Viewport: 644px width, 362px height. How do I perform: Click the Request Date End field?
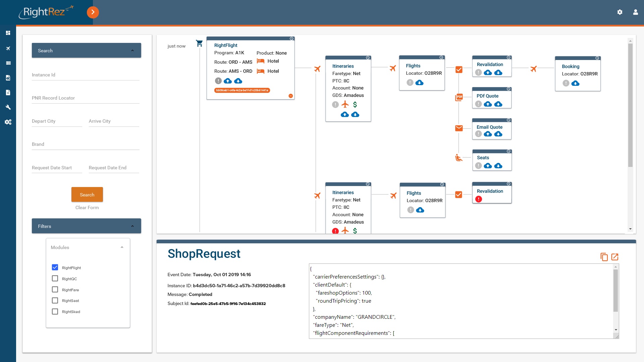point(114,168)
